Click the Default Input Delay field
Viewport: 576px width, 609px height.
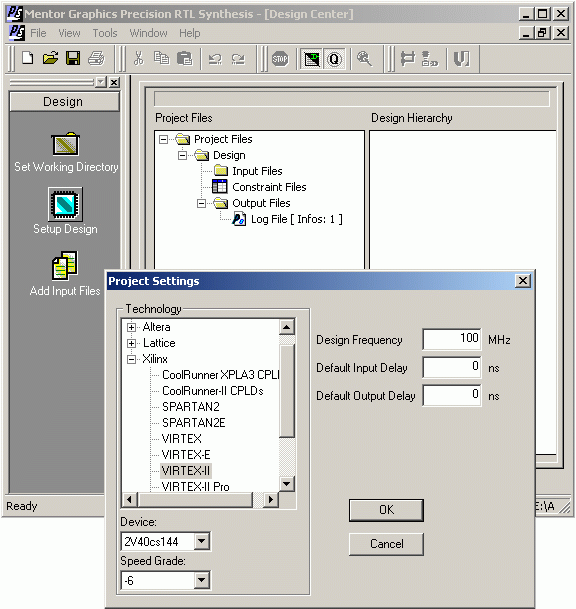pos(452,367)
